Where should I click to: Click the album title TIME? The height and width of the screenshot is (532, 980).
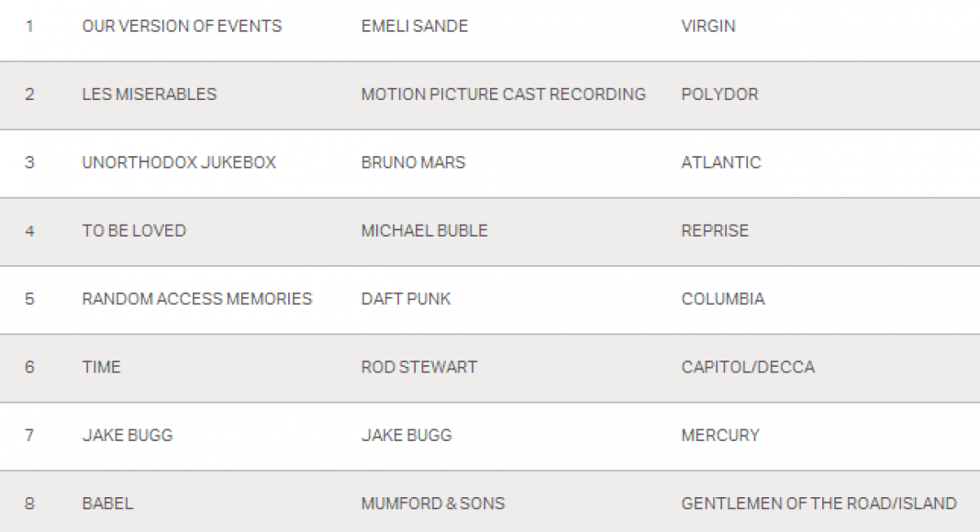click(x=101, y=367)
